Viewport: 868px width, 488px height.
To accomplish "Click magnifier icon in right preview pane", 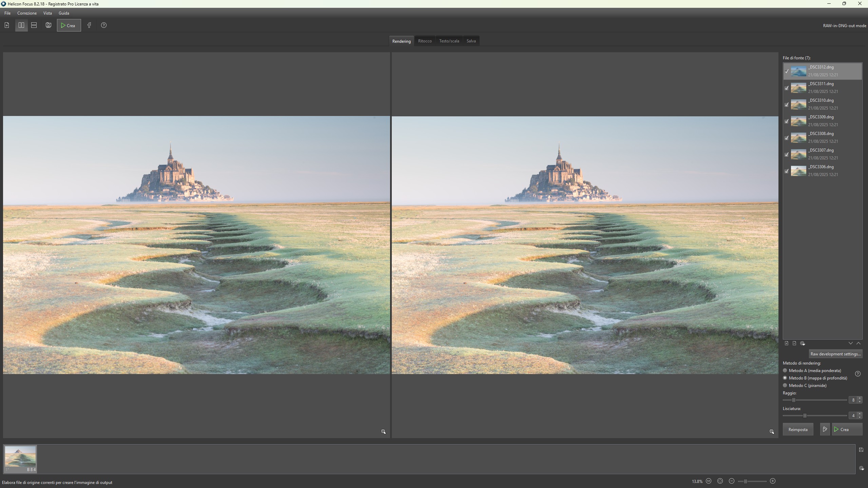I will pos(772,432).
